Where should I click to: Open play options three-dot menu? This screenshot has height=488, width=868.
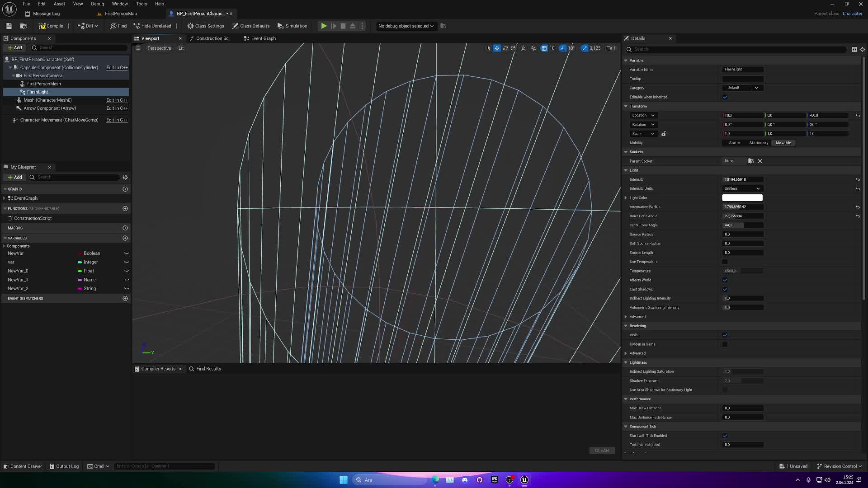tap(362, 26)
